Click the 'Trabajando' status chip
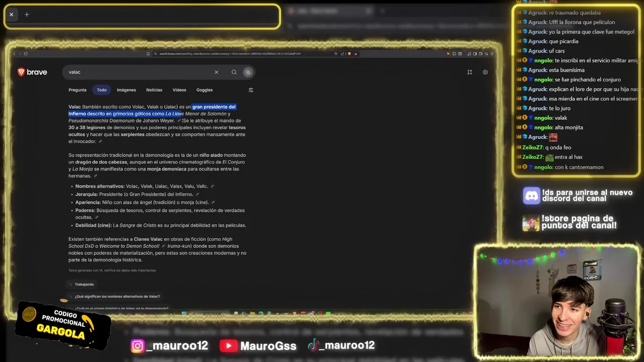The image size is (644, 362). [x=80, y=285]
